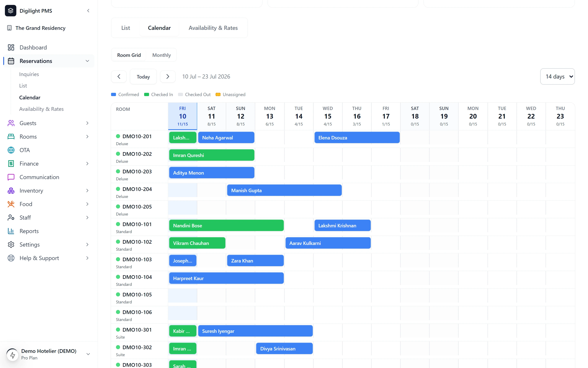Image resolution: width=588 pixels, height=368 pixels.
Task: Open Imran Qureshi reservation
Action: tap(212, 155)
